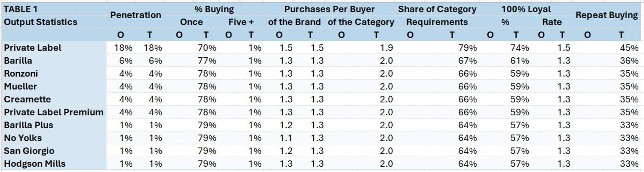Click the TABLE 1 title cell
Image resolution: width=644 pixels, height=172 pixels.
tap(21, 9)
